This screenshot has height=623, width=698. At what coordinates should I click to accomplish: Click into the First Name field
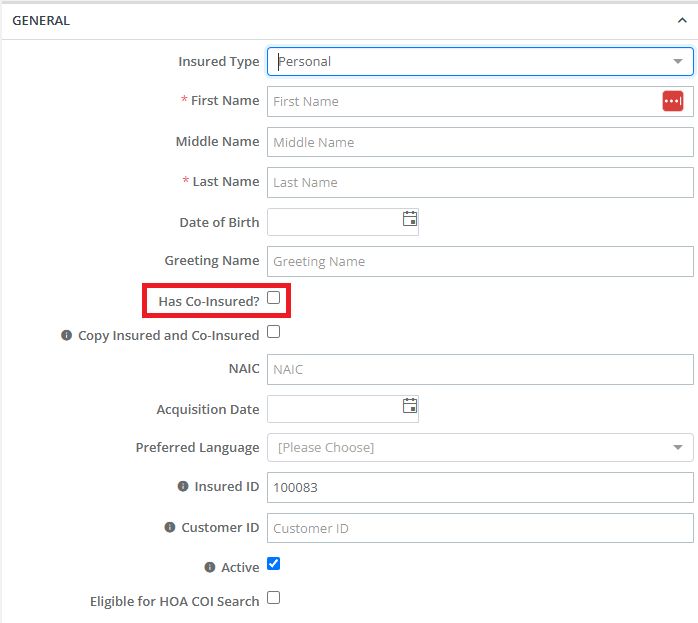tap(463, 101)
